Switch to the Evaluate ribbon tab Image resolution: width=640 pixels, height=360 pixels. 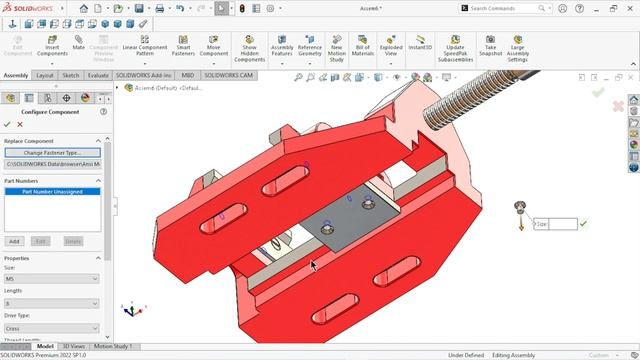click(98, 76)
